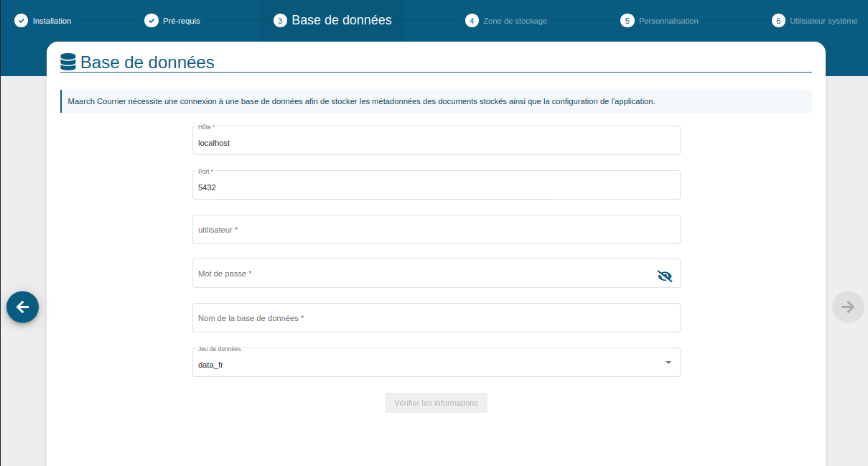The height and width of the screenshot is (466, 868).
Task: Click step number 4 circle icon
Action: [x=472, y=21]
